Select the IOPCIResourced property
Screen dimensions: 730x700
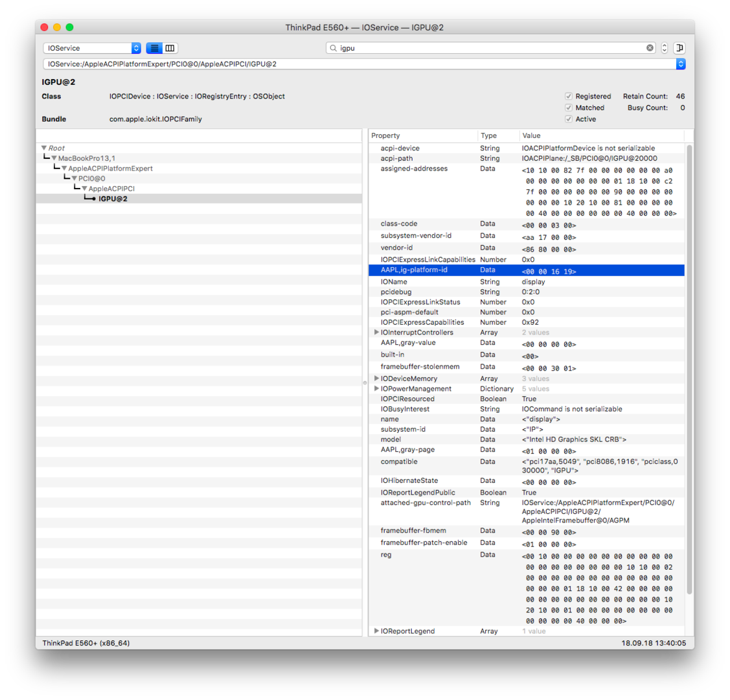coord(526,399)
